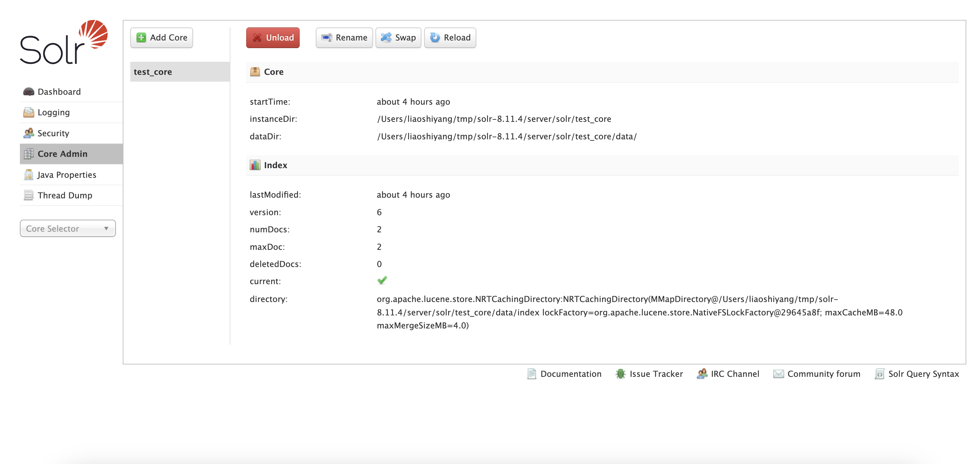Go to the Logging page
Image resolution: width=980 pixels, height=464 pixels.
point(53,112)
